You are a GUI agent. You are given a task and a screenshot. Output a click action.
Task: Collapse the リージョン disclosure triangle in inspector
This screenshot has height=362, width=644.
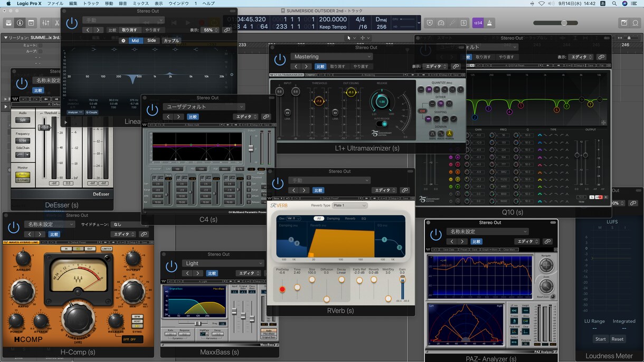click(6, 37)
